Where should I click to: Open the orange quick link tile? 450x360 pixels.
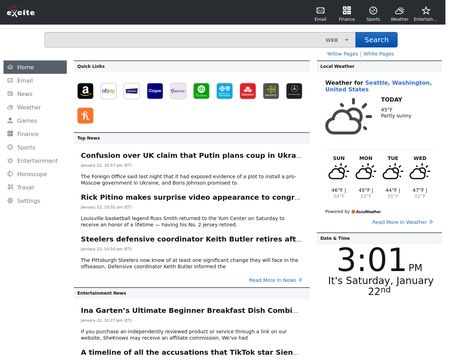pyautogui.click(x=85, y=115)
